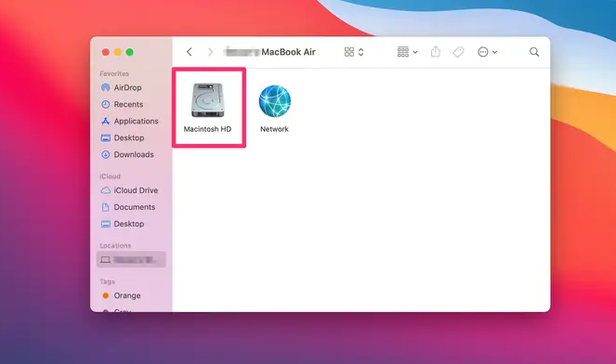
Task: Open the More actions ellipsis menu
Action: tap(487, 52)
